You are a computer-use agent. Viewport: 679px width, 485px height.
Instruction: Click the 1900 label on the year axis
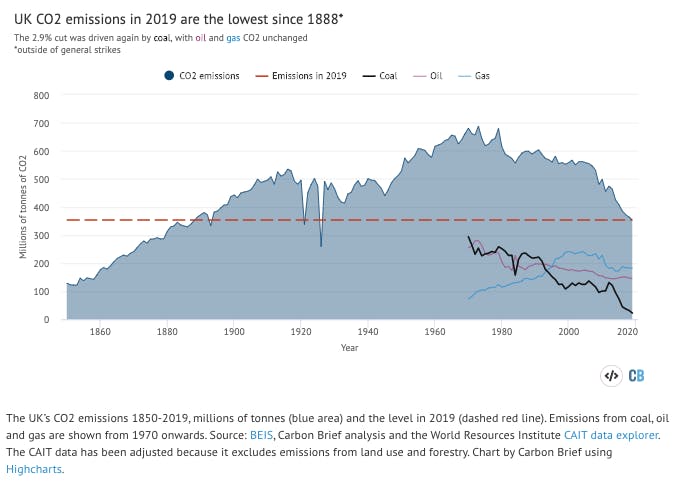233,330
